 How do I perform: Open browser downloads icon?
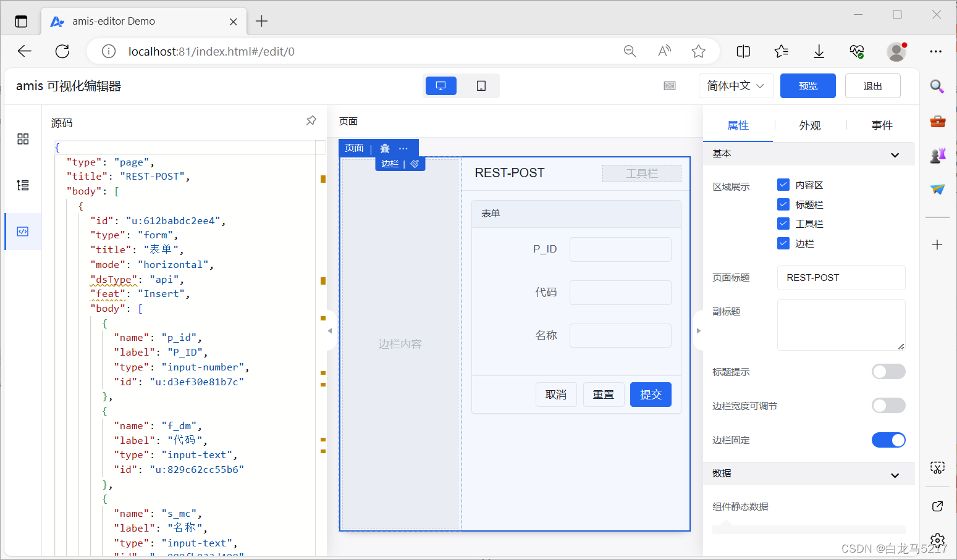[819, 51]
